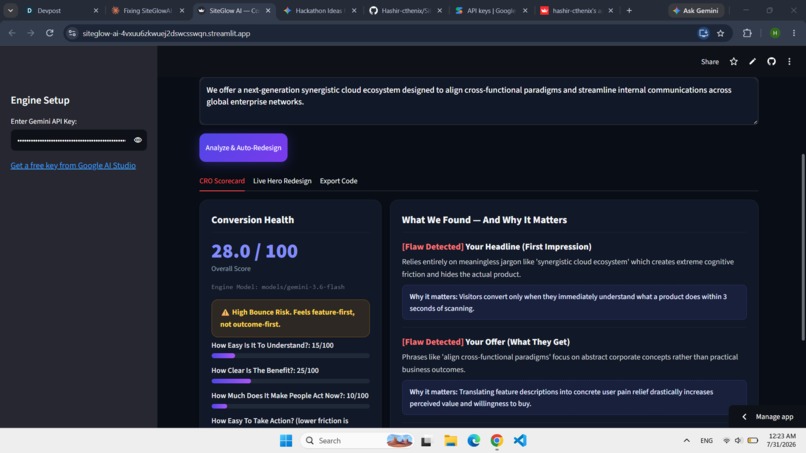Expand the Manage app chevron
Screen dimensions: 806x453
[744, 417]
